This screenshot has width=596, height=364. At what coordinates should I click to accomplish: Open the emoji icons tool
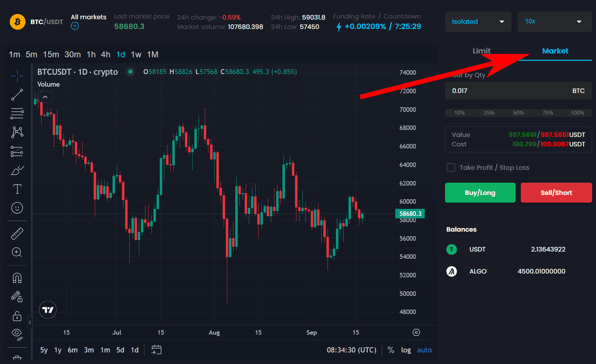pyautogui.click(x=17, y=208)
